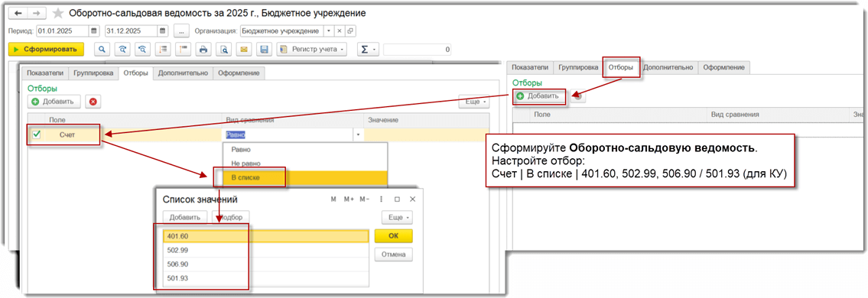868x298 pixels.
Task: Choose Не равно in the comparison list
Action: pyautogui.click(x=305, y=164)
